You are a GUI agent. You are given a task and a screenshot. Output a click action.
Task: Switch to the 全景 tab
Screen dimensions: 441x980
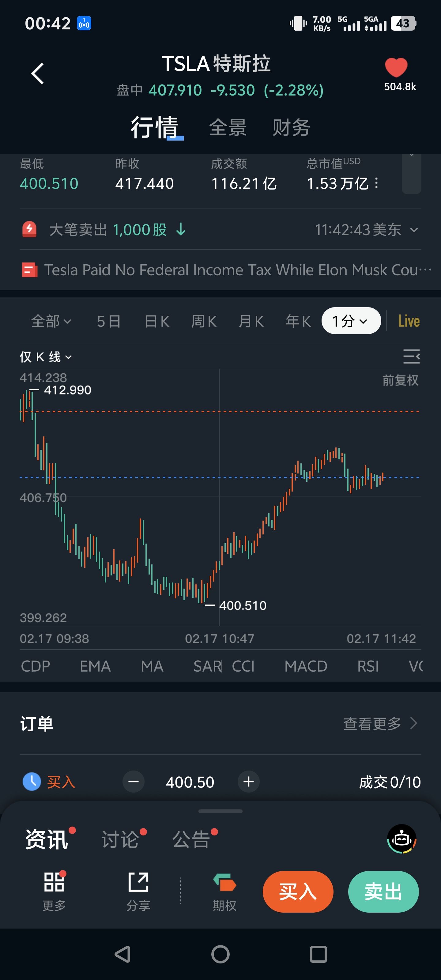(x=228, y=127)
